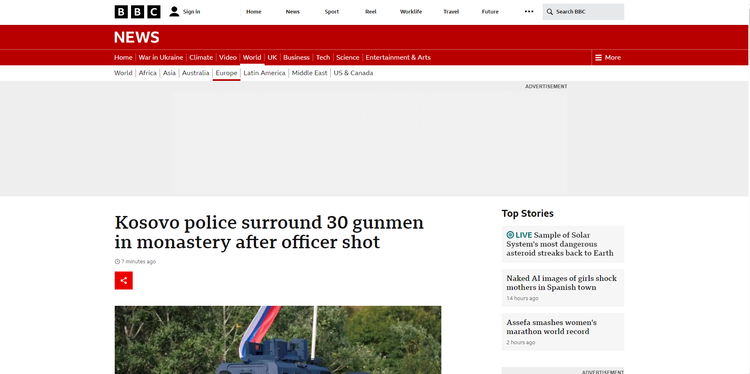Viewport: 750px width, 374px height.
Task: Go to the Climate news section
Action: tap(201, 57)
